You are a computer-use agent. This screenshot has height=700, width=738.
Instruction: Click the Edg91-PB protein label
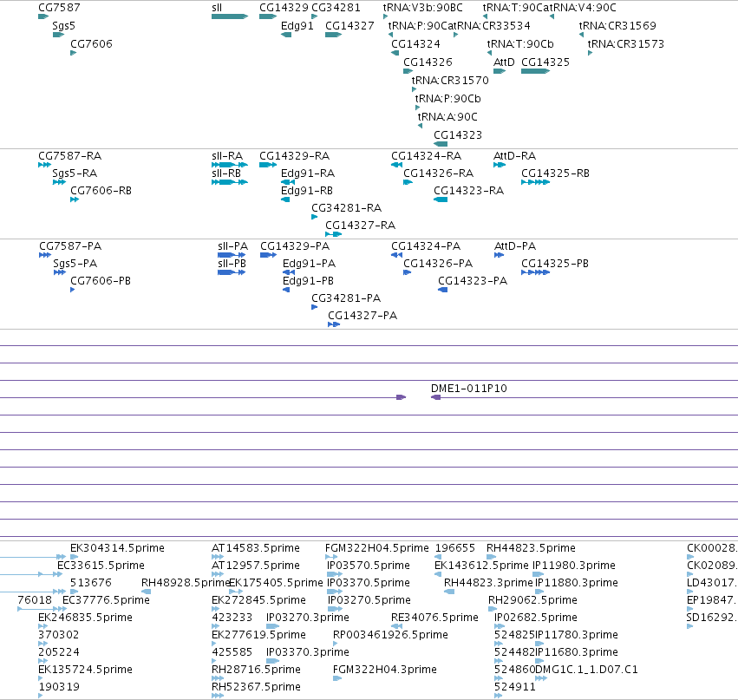point(308,281)
